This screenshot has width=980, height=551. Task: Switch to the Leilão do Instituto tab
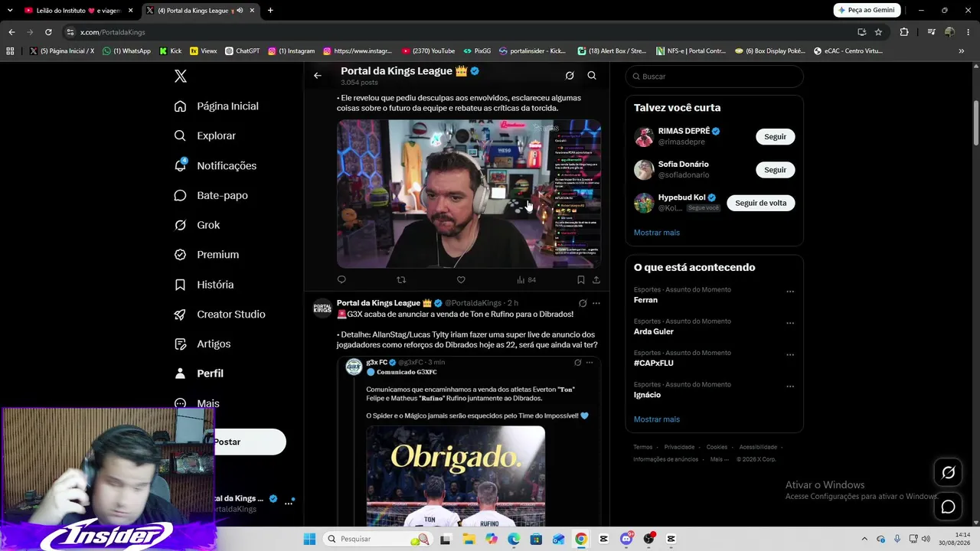pyautogui.click(x=80, y=11)
